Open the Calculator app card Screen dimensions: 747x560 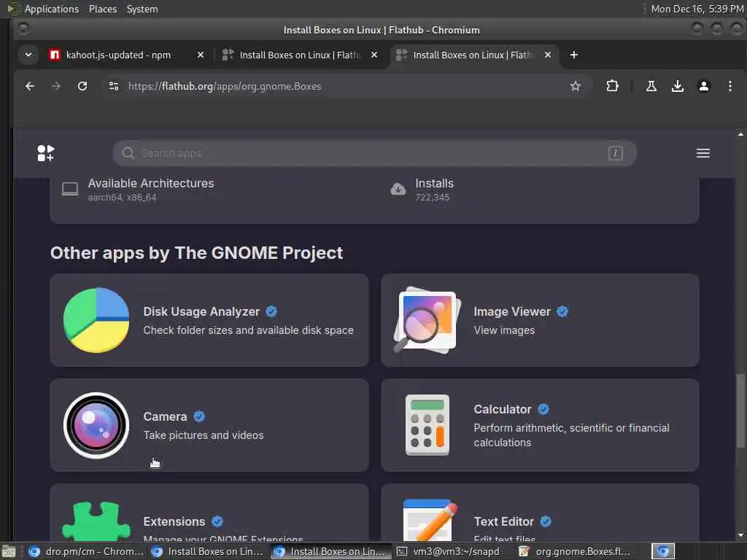[540, 425]
